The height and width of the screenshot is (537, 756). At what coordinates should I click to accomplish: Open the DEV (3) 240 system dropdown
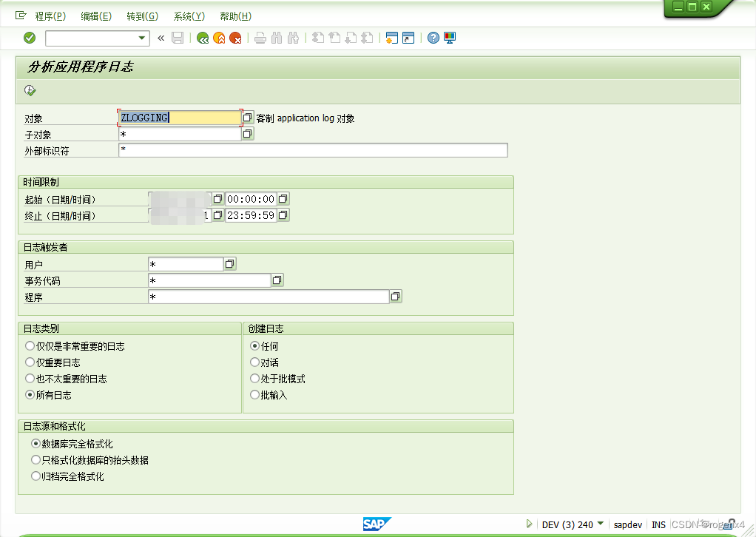click(600, 524)
